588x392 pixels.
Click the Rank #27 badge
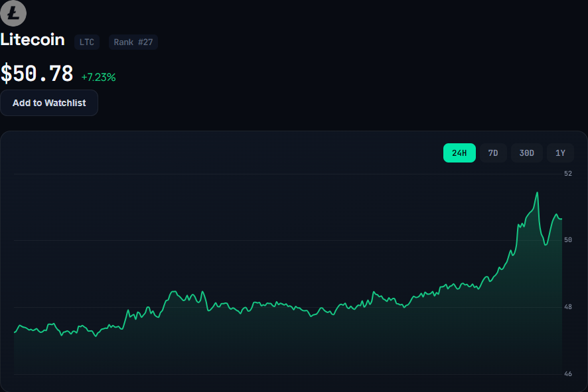pyautogui.click(x=133, y=42)
